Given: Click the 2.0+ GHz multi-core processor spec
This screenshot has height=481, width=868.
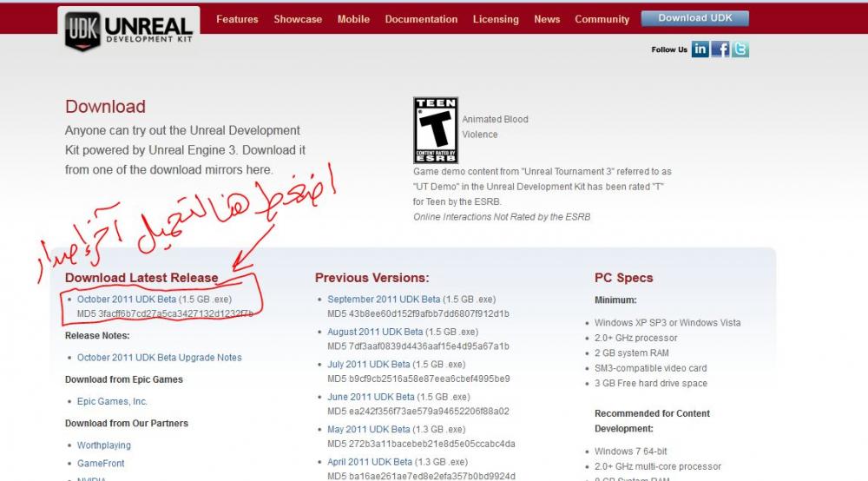Looking at the screenshot, I should [658, 466].
